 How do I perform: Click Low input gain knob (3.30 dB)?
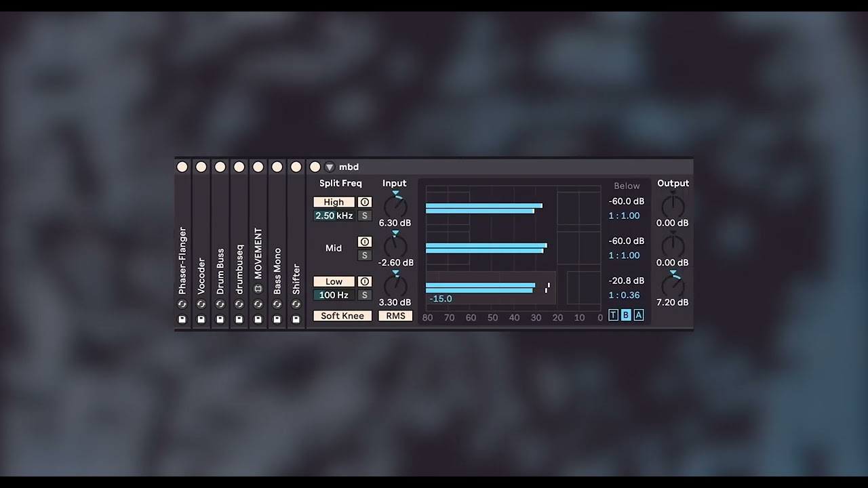pos(395,286)
